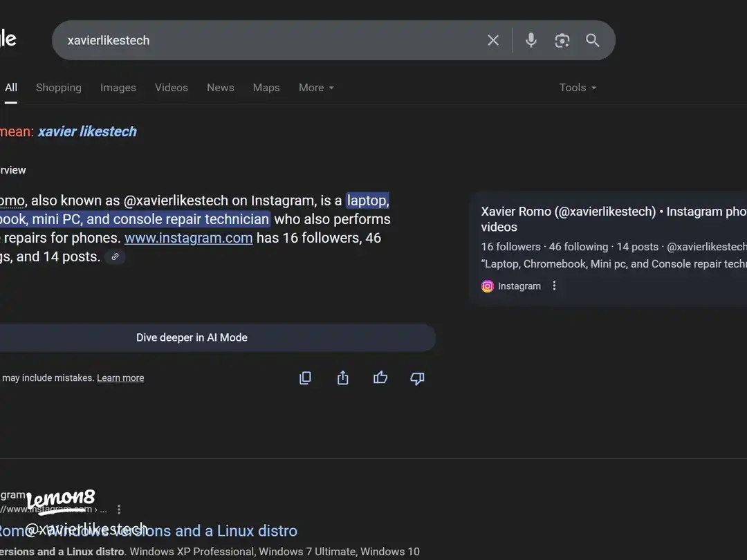Open the Tools dropdown
Screen dimensions: 747x560
coord(578,88)
